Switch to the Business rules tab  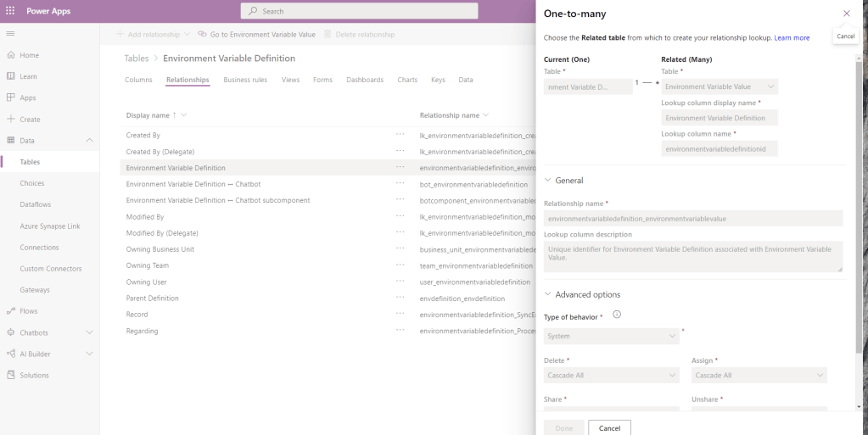pyautogui.click(x=245, y=80)
